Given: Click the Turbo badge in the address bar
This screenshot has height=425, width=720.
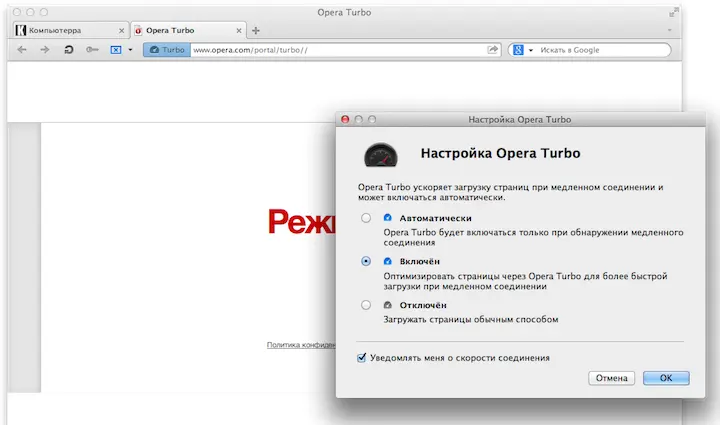Looking at the screenshot, I should (166, 50).
